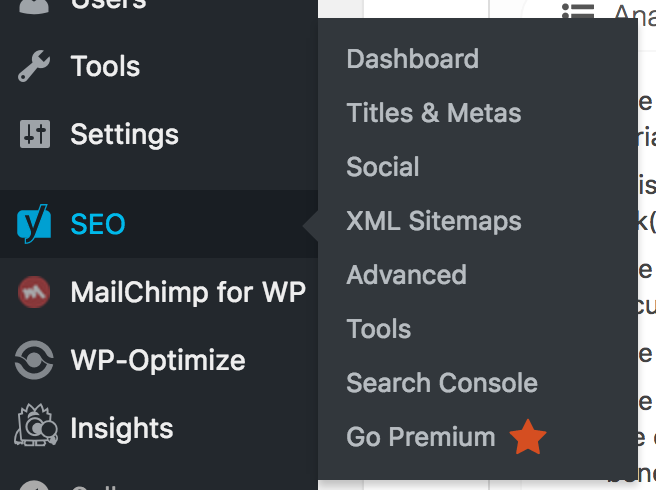
Task: Open the SEO sidebar menu item
Action: [x=159, y=224]
